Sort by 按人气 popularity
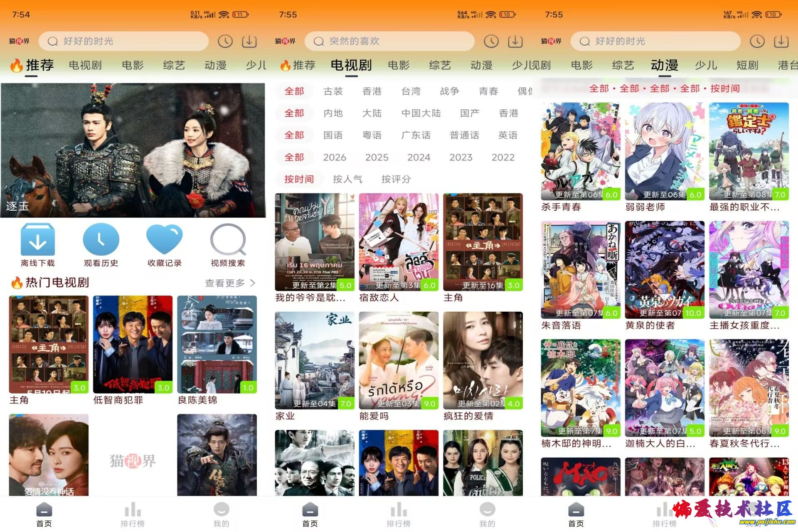Screen dimensions: 798x532 tap(348, 179)
